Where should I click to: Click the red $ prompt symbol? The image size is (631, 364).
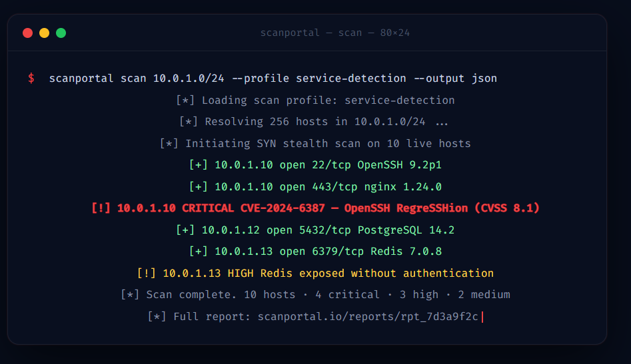tap(31, 78)
